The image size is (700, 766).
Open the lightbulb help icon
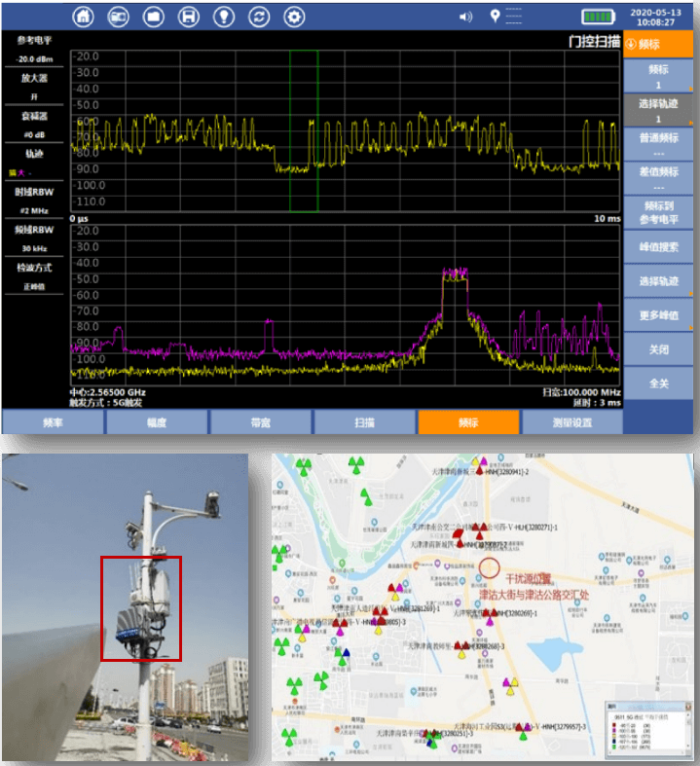[224, 17]
